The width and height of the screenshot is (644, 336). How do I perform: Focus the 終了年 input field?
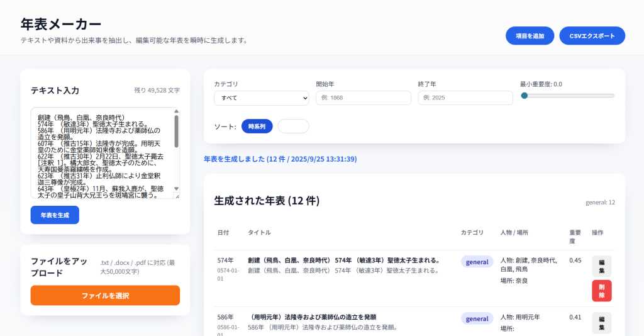(465, 98)
